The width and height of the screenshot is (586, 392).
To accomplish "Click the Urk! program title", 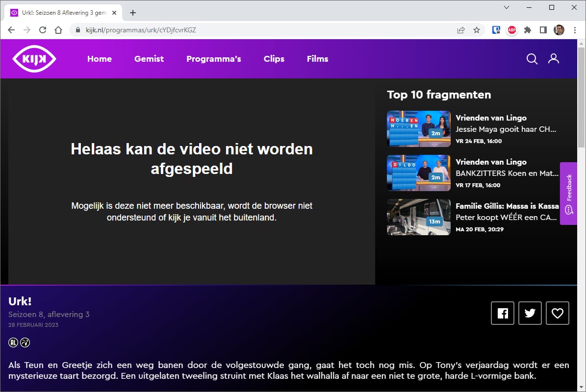I will point(20,301).
